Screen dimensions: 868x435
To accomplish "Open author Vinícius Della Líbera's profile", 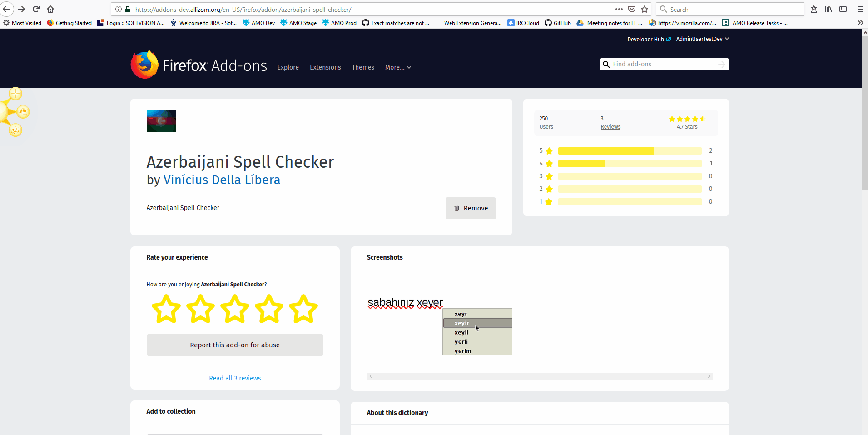I will coord(222,180).
